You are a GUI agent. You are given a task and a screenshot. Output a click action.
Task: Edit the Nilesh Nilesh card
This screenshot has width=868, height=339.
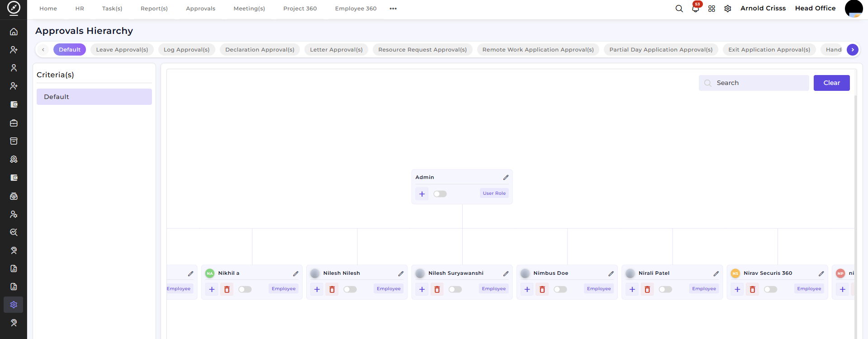coord(401,273)
